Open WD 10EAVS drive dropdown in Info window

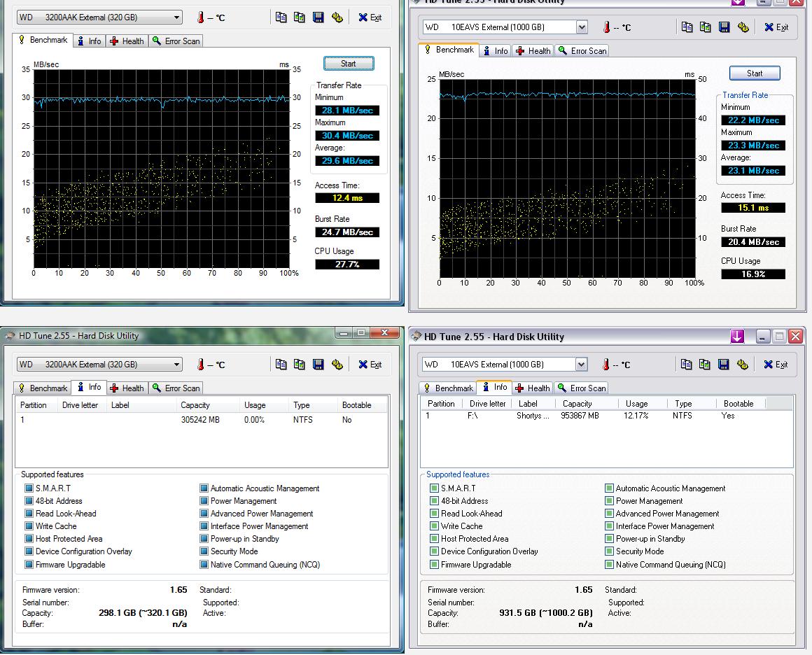[505, 365]
